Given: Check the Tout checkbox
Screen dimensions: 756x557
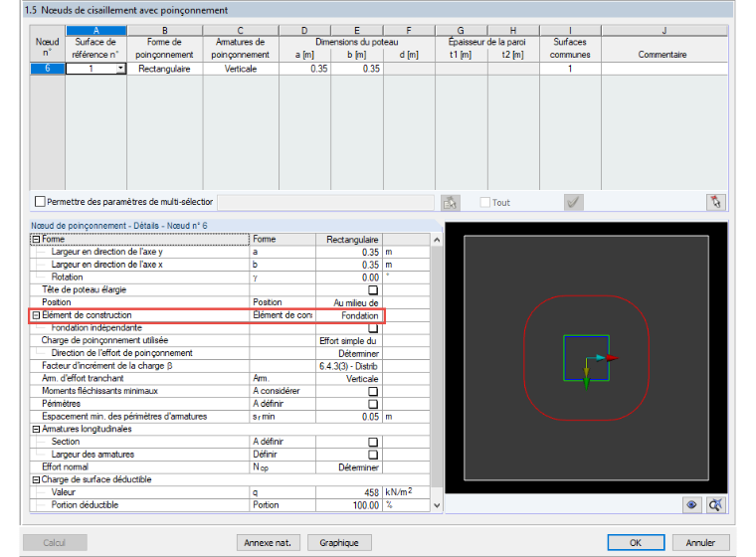Looking at the screenshot, I should tap(485, 202).
